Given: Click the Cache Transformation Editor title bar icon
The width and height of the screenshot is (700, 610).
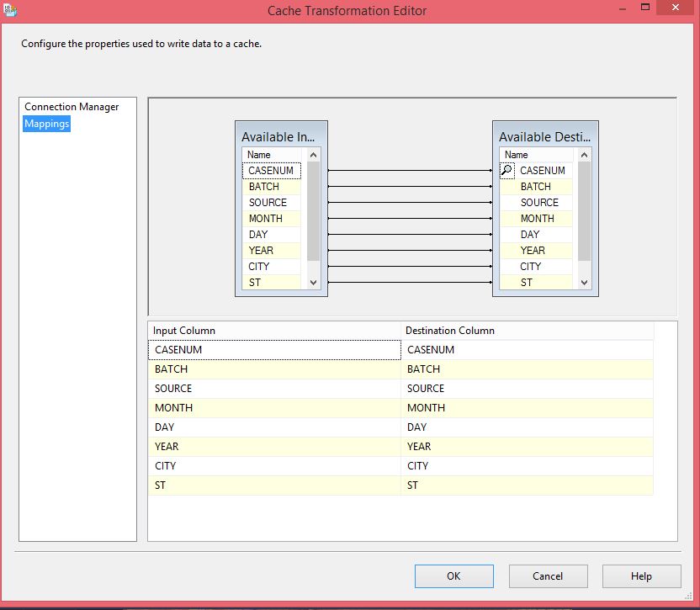Looking at the screenshot, I should [12, 10].
